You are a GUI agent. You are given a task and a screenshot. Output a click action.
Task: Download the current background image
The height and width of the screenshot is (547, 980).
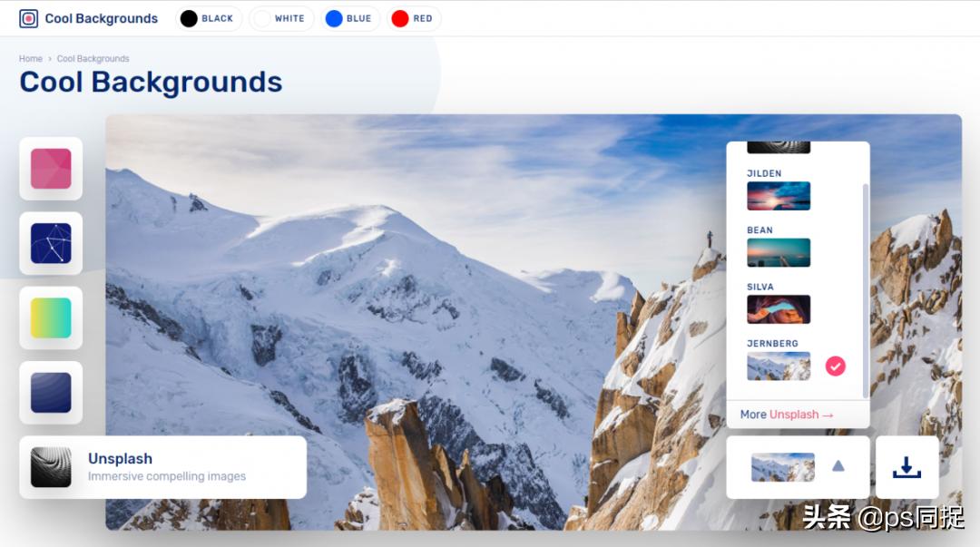906,467
